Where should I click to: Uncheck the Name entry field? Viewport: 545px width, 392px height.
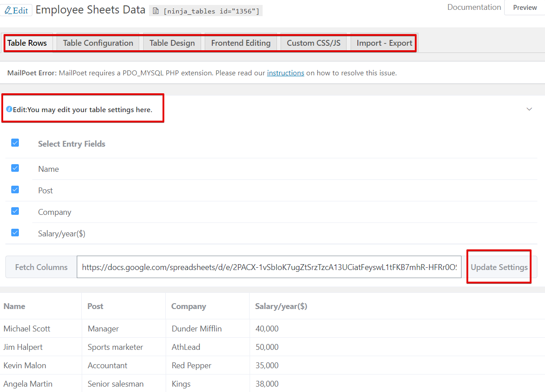point(15,168)
